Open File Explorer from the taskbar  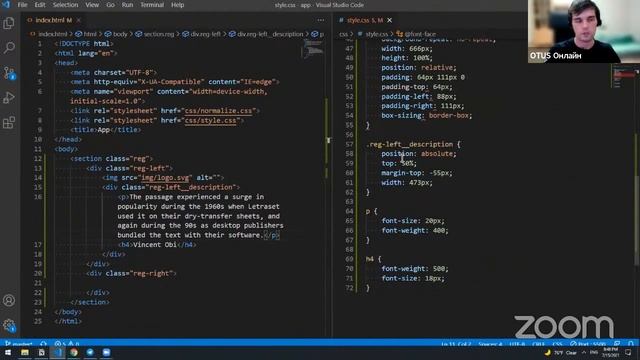pyautogui.click(x=25, y=352)
